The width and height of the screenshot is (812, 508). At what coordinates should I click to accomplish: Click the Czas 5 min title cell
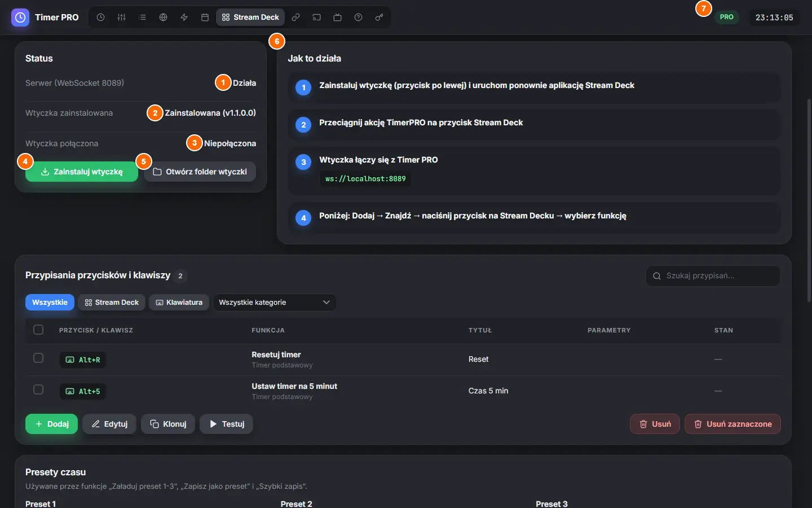tap(488, 391)
